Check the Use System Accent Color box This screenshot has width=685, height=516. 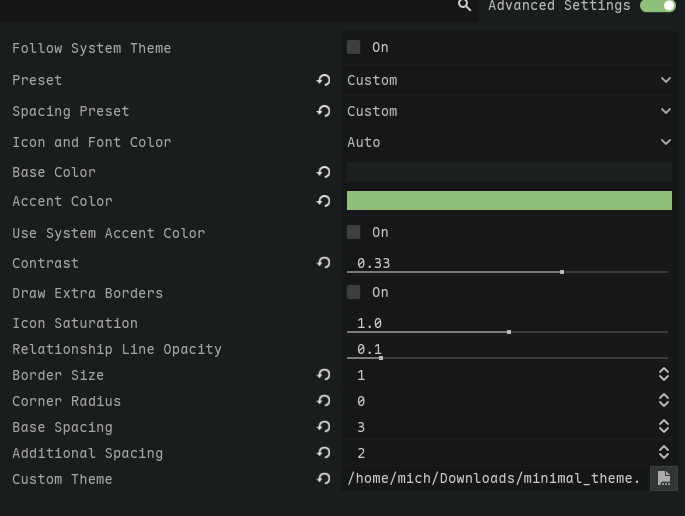click(353, 232)
